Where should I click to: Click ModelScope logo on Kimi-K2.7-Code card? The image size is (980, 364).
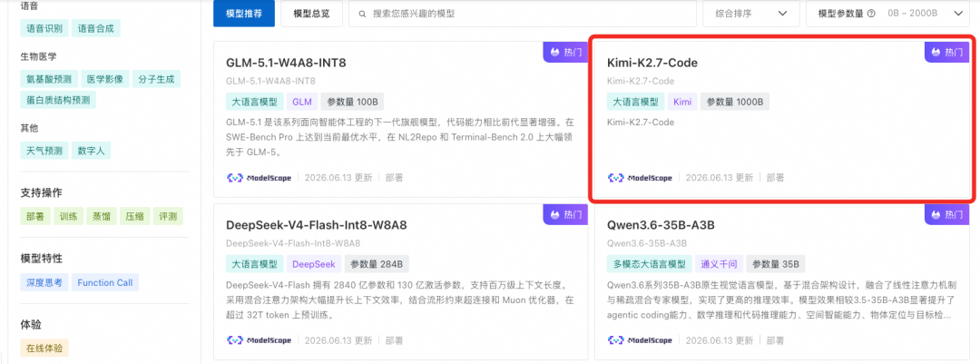(640, 178)
